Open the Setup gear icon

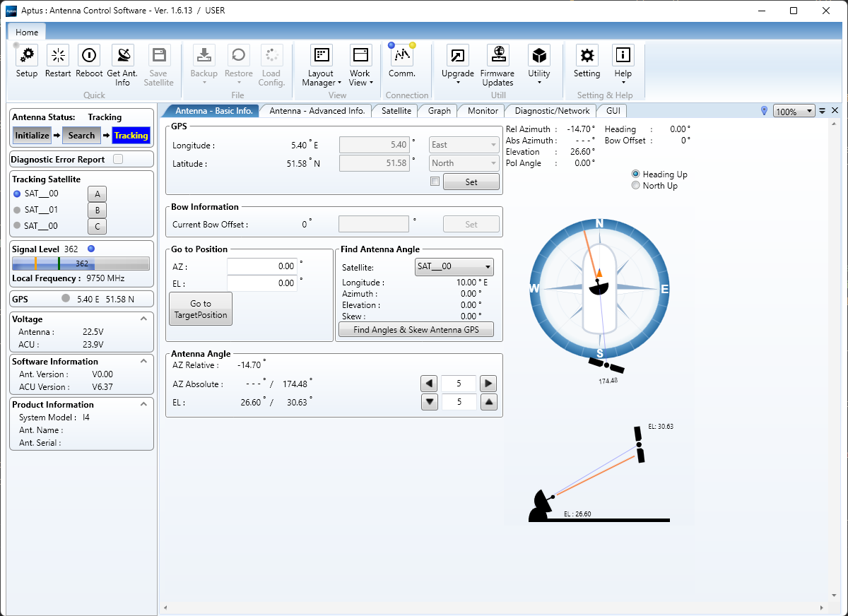27,56
